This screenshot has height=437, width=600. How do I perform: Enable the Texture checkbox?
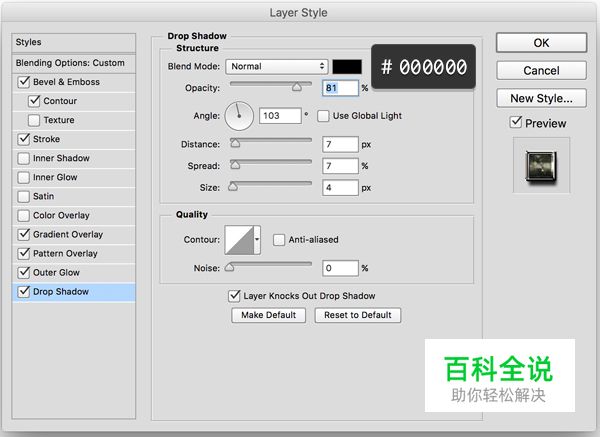[34, 120]
